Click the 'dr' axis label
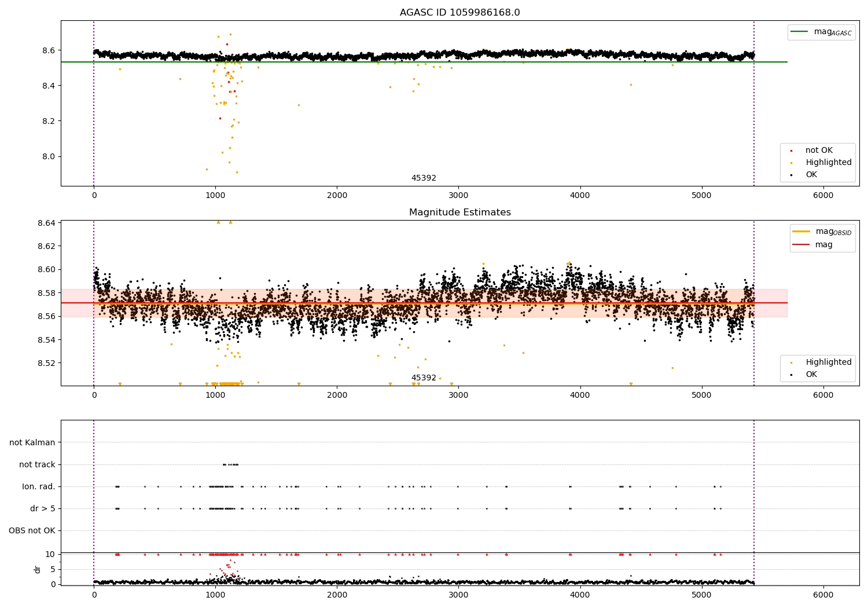 (x=37, y=569)
